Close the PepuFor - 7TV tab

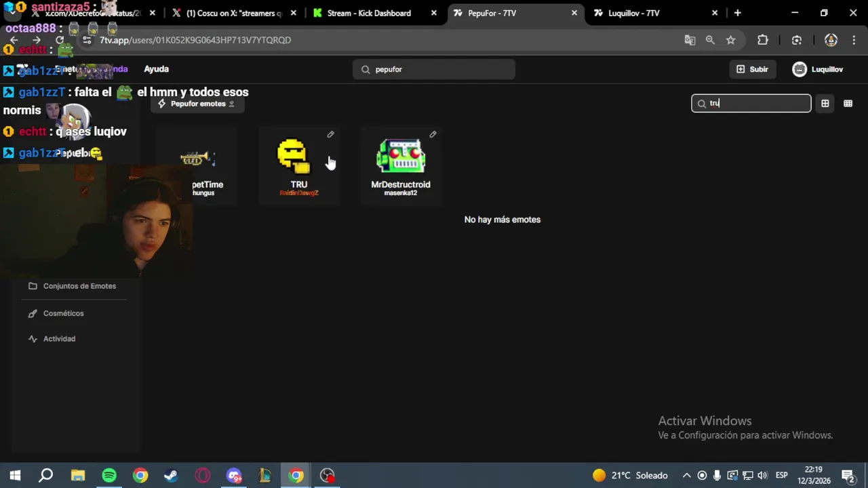point(574,13)
